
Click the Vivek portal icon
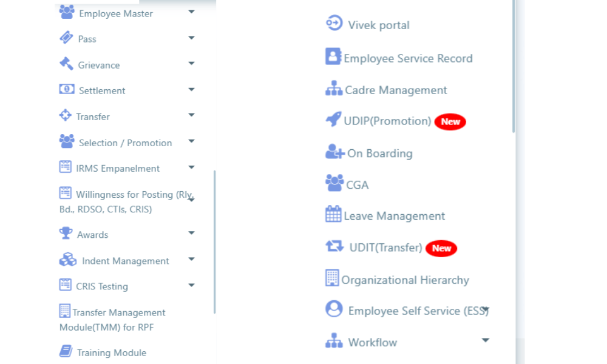click(334, 24)
